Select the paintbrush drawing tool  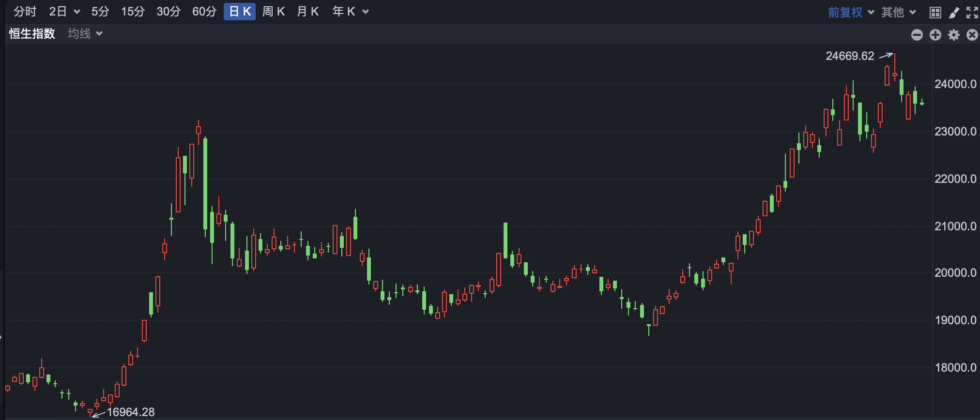tap(954, 13)
